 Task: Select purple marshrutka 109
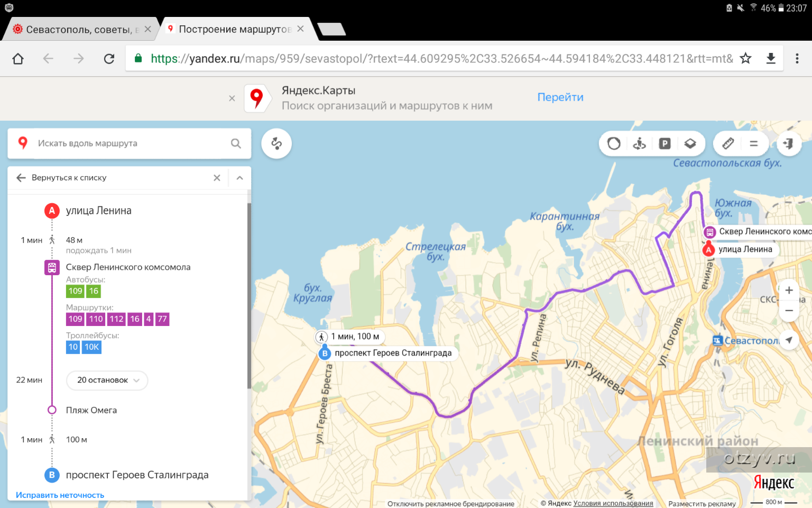(x=75, y=319)
